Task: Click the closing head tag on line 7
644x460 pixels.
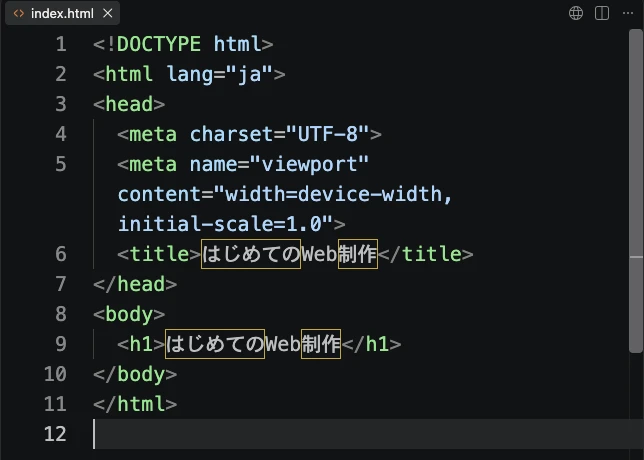Action: (x=135, y=284)
